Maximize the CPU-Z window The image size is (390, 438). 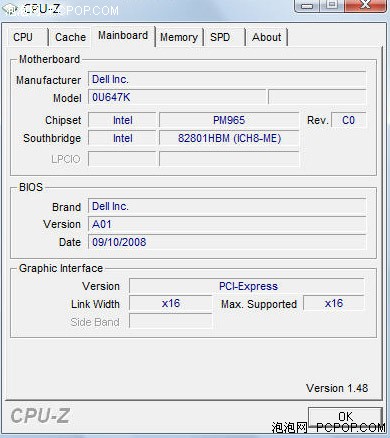tap(332, 5)
